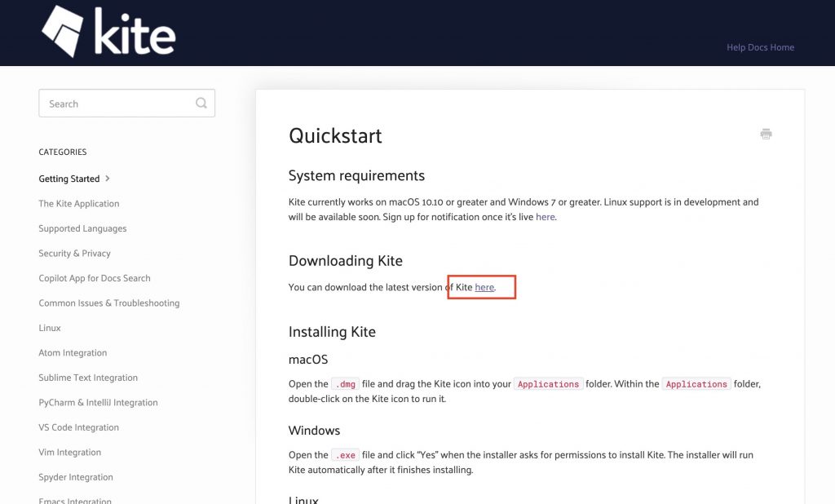835x504 pixels.
Task: Open VS Code Integration category
Action: pos(78,427)
